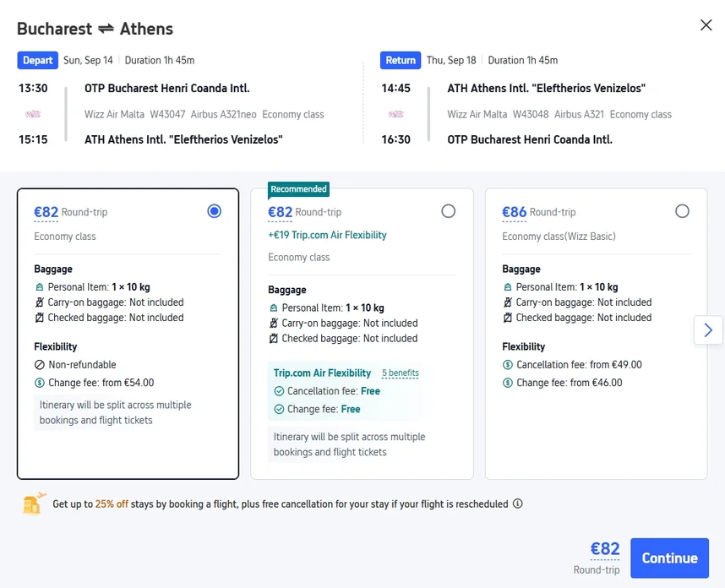The image size is (725, 588).
Task: Show more fare options with the right arrow
Action: point(708,329)
